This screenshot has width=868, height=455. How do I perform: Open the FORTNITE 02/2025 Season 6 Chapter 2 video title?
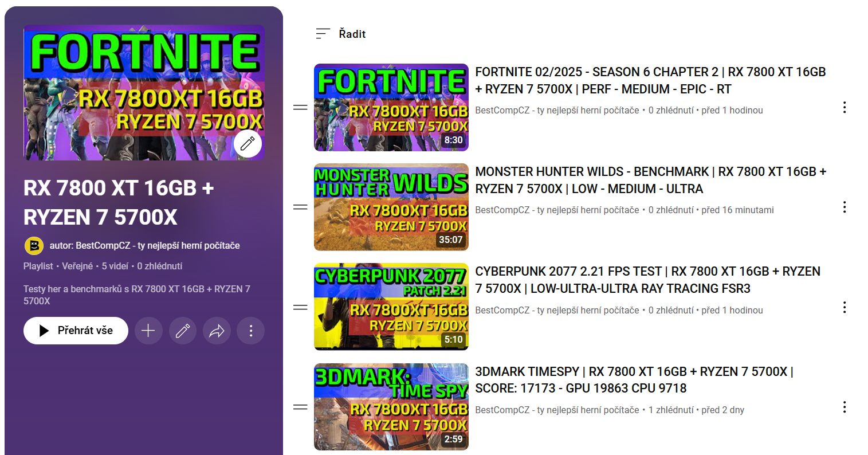(650, 80)
